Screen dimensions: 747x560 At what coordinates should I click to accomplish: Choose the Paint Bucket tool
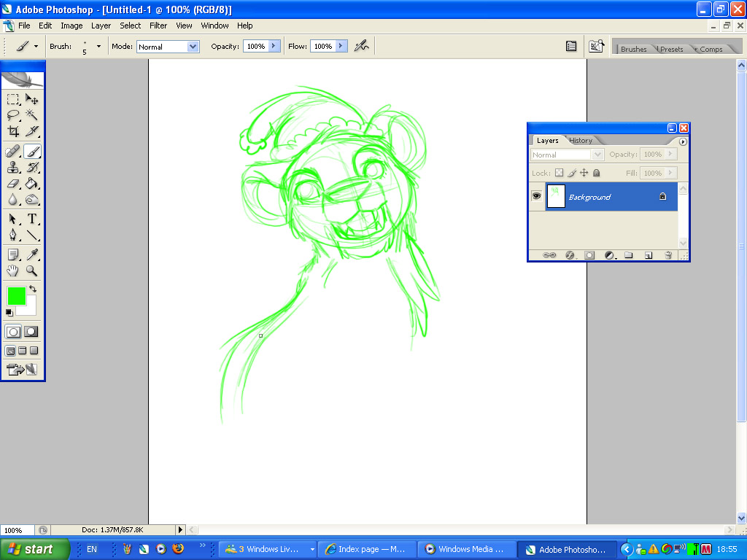[x=32, y=184]
